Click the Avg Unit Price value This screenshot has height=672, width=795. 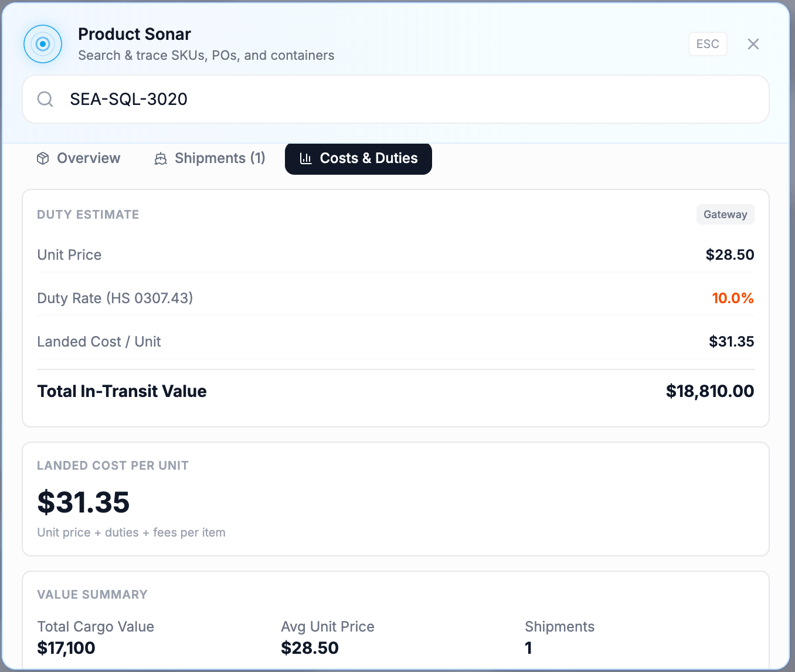click(x=310, y=648)
